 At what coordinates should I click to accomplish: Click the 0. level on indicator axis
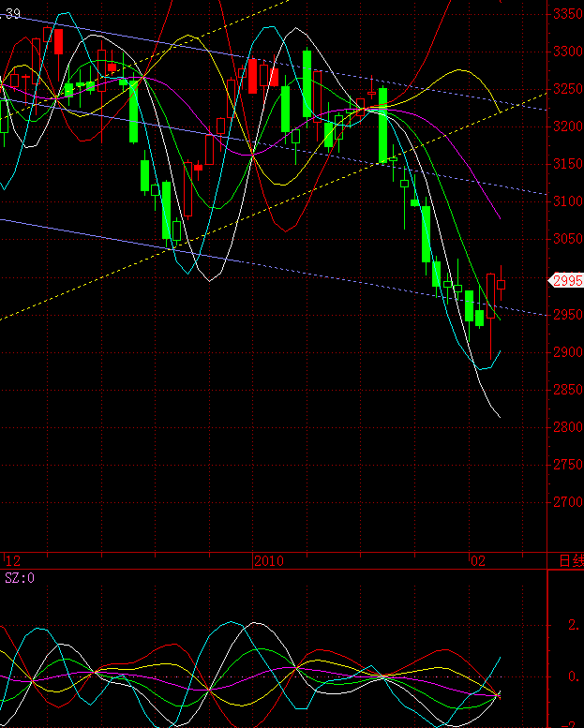click(575, 676)
